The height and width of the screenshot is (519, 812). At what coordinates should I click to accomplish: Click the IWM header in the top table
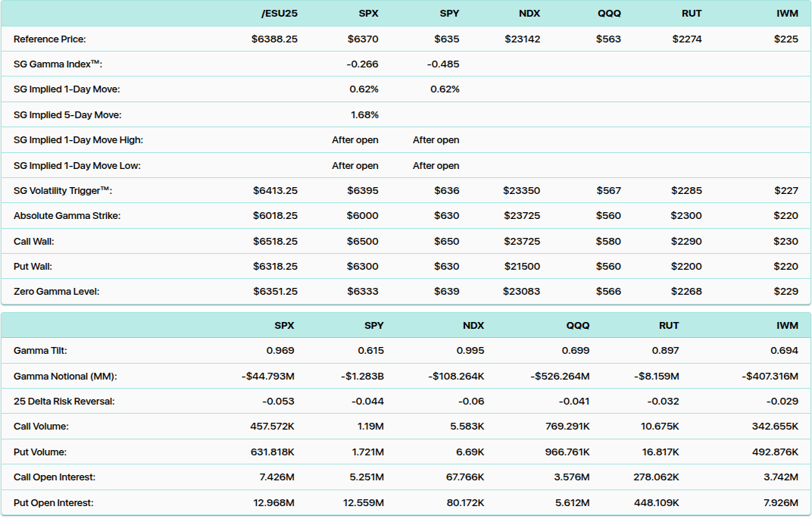coord(787,14)
